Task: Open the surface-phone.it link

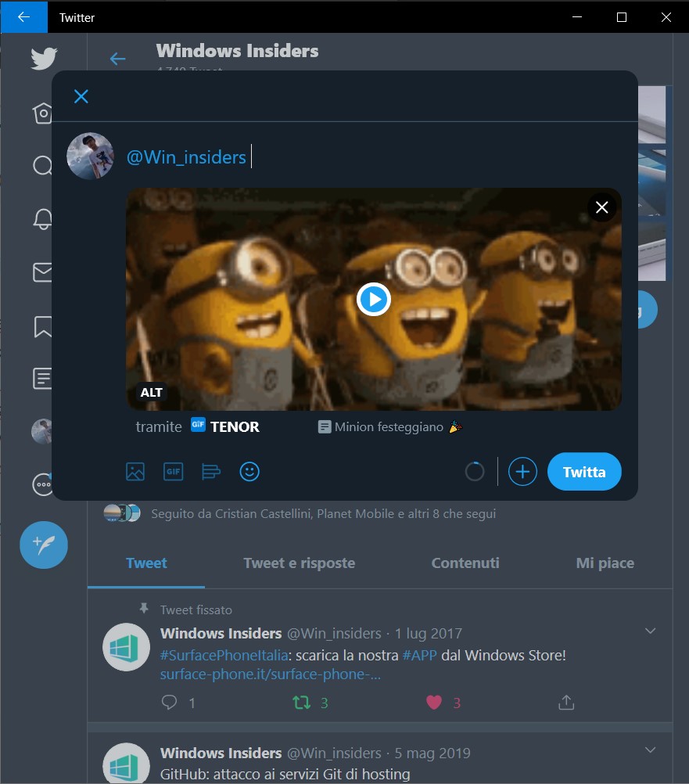Action: click(271, 674)
